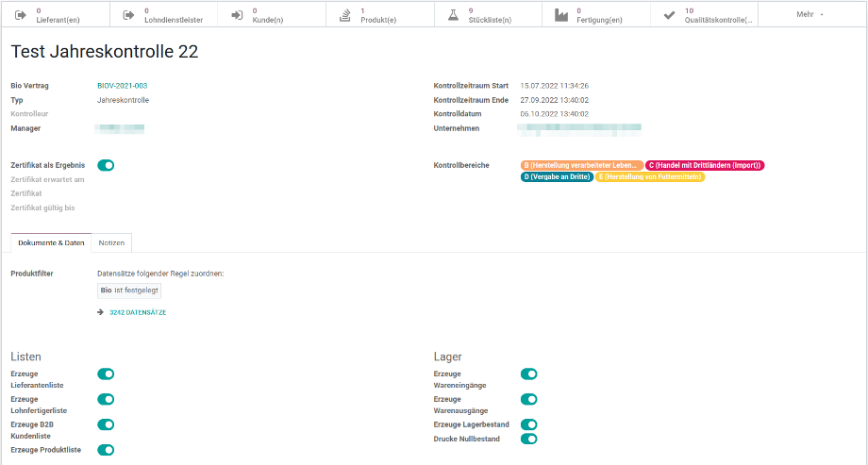Click the 3242 Datensätze link
Image resolution: width=868 pixels, height=465 pixels.
(x=138, y=312)
